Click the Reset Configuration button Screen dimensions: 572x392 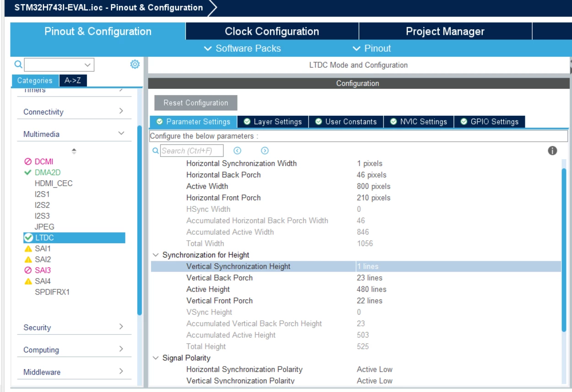click(196, 102)
